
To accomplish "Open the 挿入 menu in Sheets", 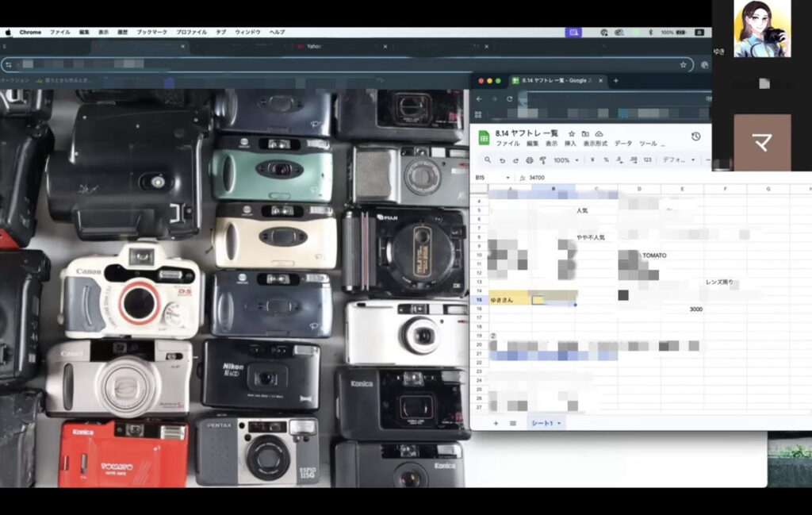I will [x=571, y=144].
